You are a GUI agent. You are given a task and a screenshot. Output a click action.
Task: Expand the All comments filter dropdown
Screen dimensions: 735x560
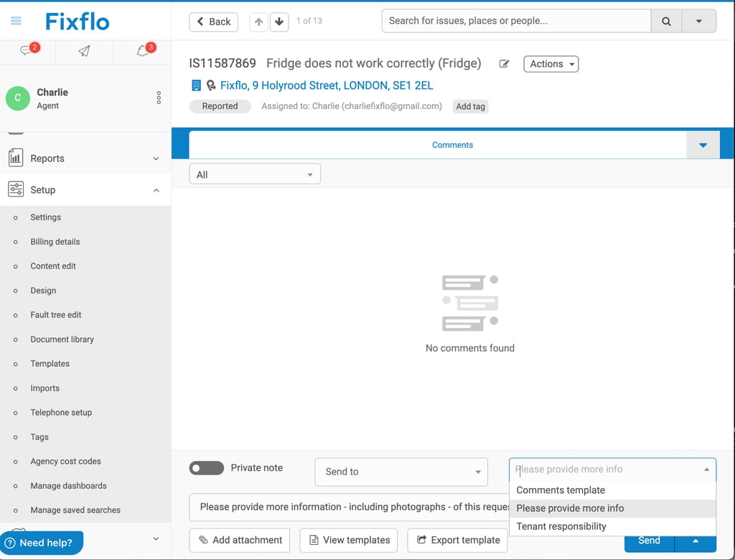(254, 173)
